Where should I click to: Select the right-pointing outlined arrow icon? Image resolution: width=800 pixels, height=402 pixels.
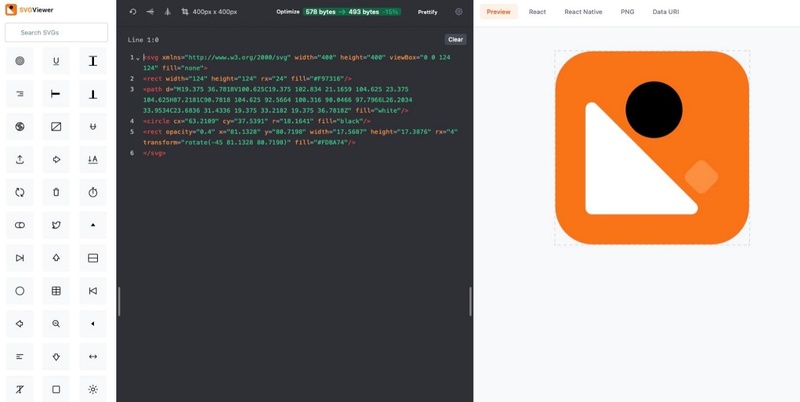pos(56,160)
